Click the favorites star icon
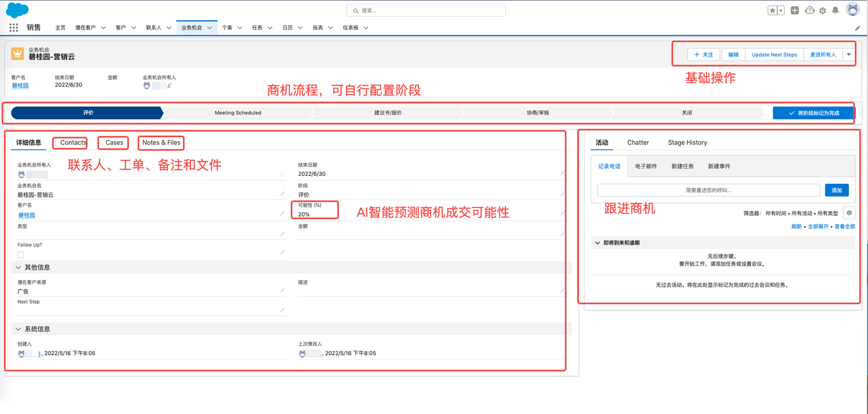This screenshot has height=414, width=868. coord(773,10)
